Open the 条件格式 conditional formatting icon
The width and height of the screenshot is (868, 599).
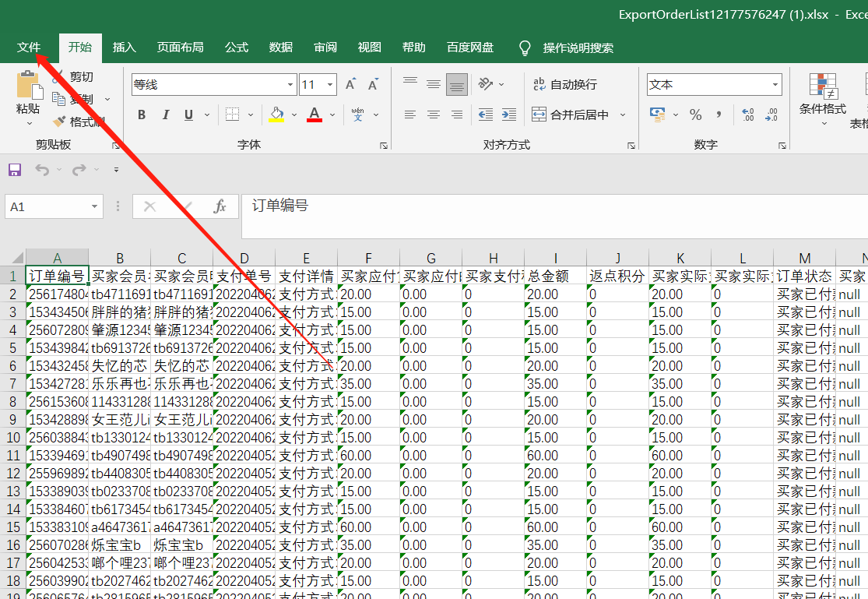tap(822, 86)
